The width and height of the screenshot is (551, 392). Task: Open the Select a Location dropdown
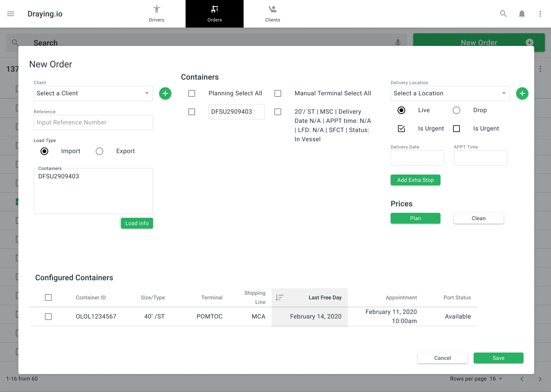450,93
